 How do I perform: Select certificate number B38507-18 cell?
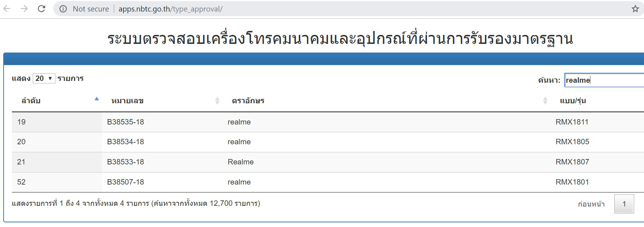coord(126,182)
